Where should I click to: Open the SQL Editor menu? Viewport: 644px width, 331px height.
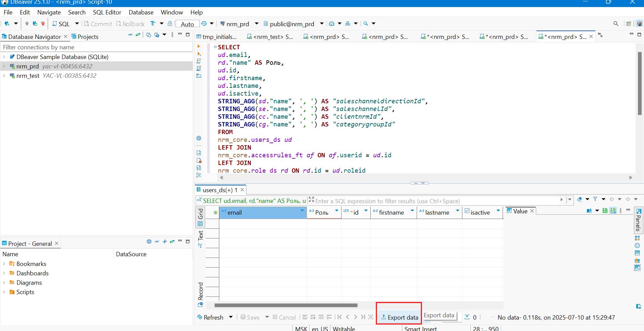(x=107, y=12)
